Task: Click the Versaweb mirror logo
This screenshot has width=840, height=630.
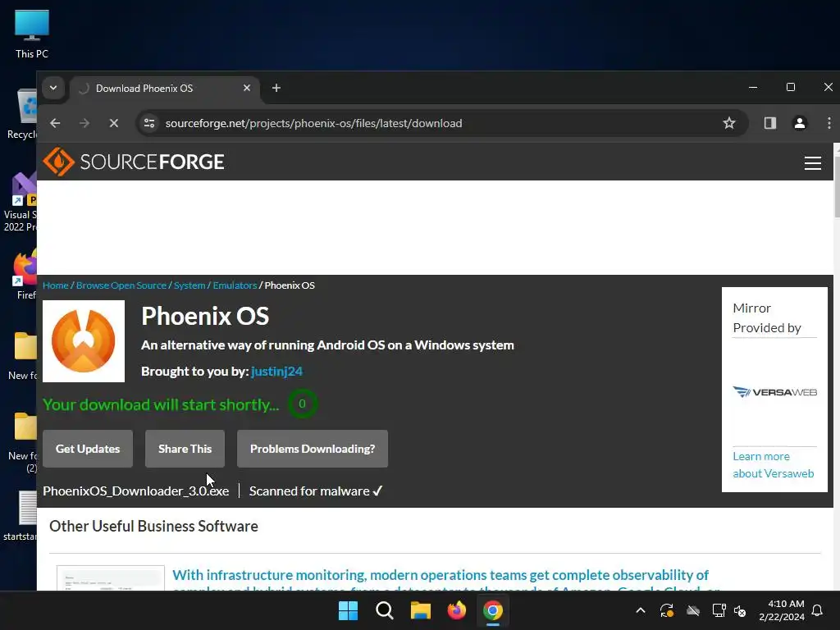Action: pos(774,392)
